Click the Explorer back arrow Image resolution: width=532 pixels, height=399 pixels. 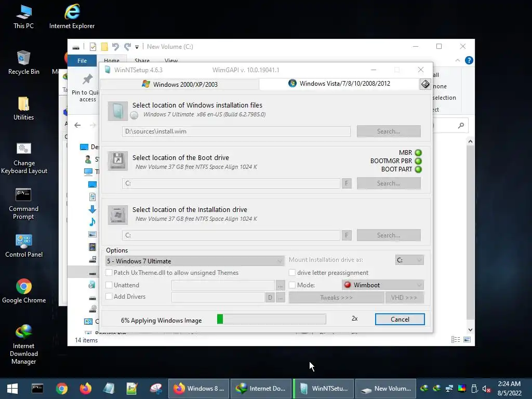click(x=77, y=125)
